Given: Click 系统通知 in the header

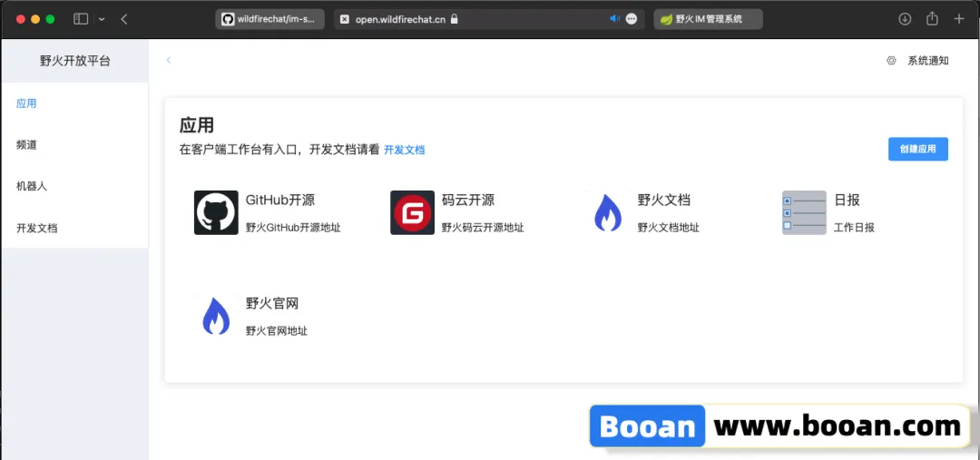Looking at the screenshot, I should pyautogui.click(x=928, y=61).
